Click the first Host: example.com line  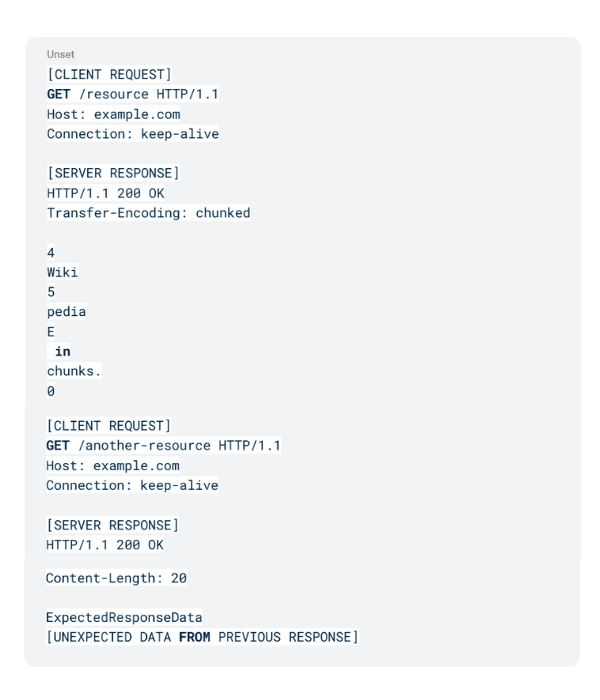coord(114,114)
